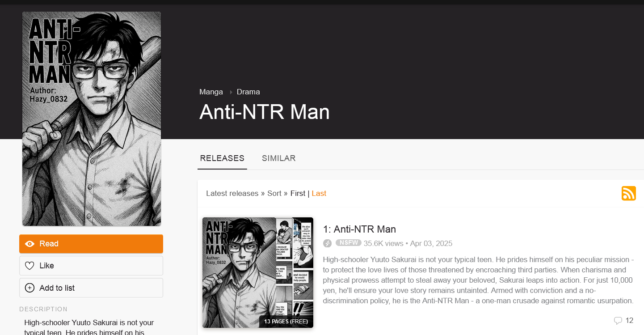
Task: Click the heart icon next to Like
Action: 29,266
